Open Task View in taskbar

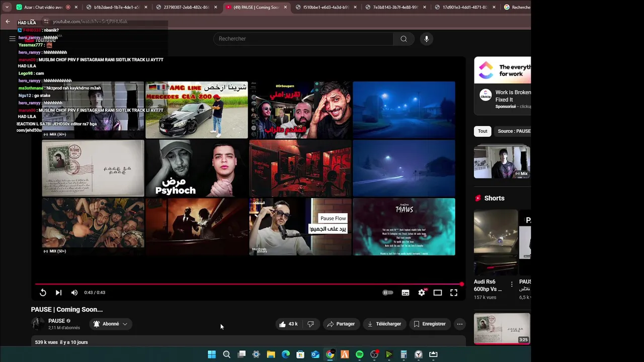click(242, 354)
